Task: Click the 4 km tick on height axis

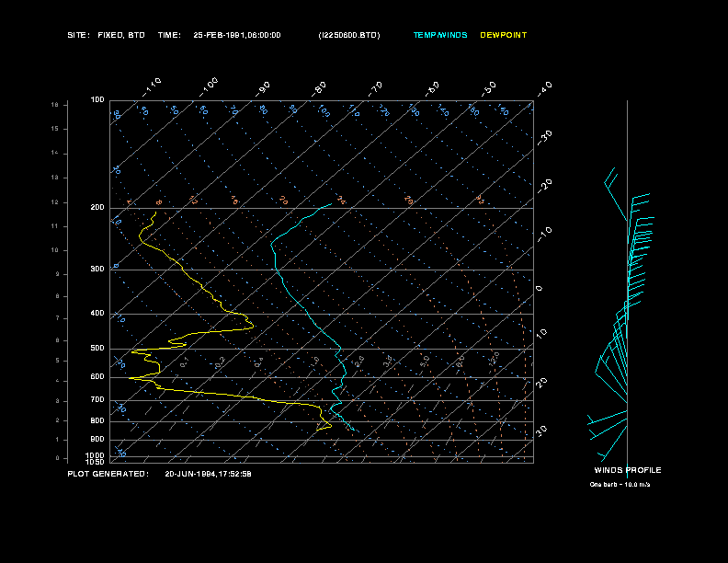Action: pyautogui.click(x=58, y=381)
